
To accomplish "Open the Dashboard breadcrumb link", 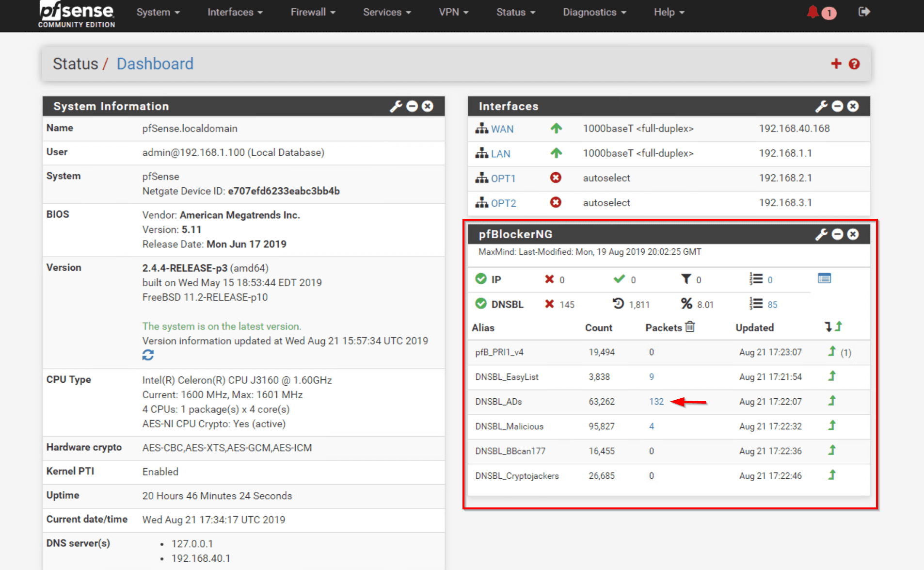I will (x=155, y=64).
